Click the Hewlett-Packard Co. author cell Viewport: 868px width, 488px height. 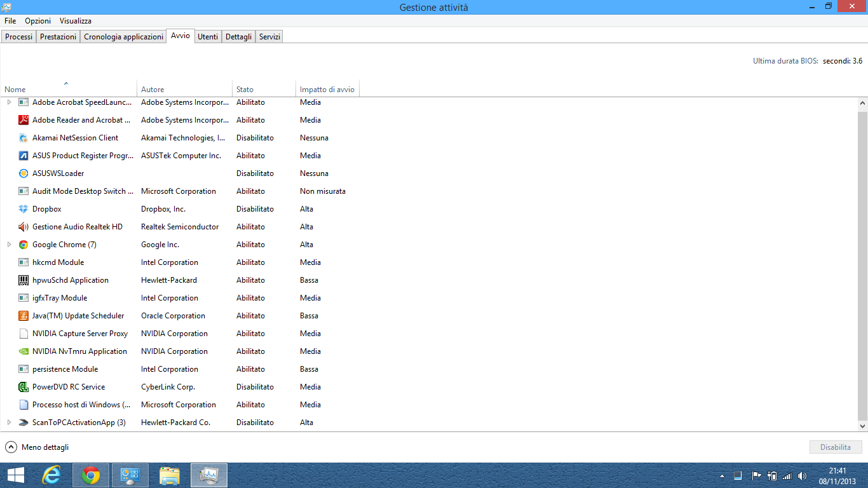click(175, 423)
